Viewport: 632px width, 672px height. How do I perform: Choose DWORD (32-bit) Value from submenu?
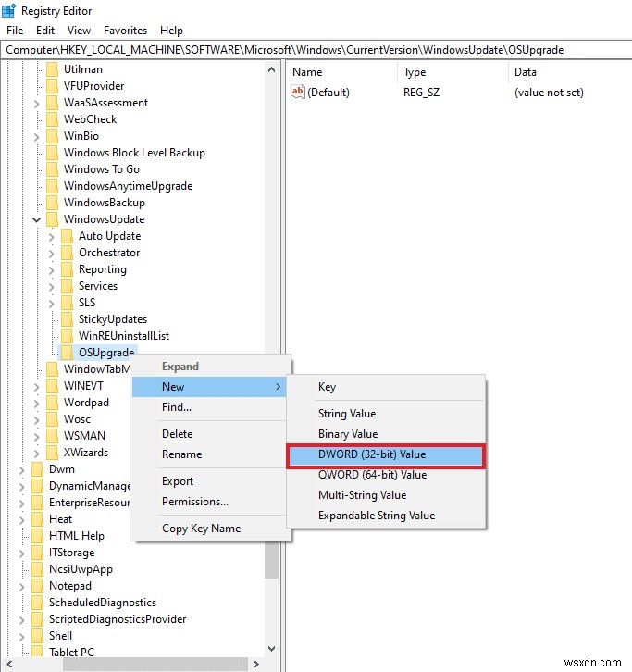[386, 454]
